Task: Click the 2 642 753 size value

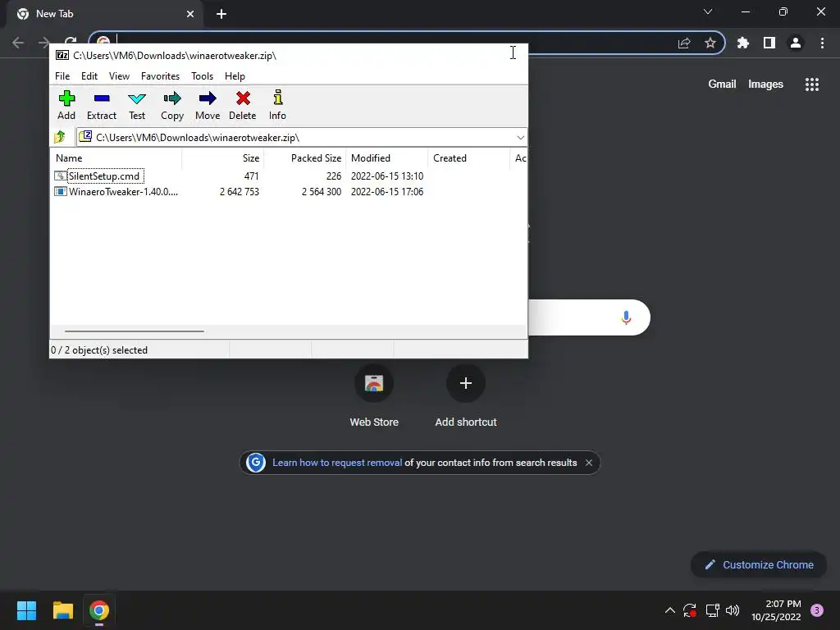Action: point(240,191)
